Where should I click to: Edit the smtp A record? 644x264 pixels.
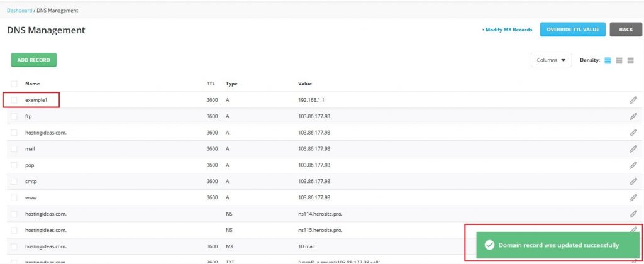pyautogui.click(x=633, y=181)
